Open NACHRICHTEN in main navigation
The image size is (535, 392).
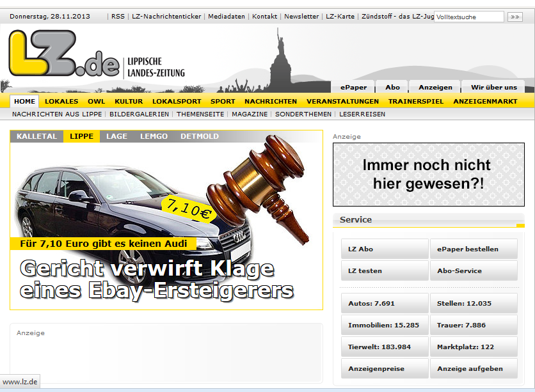point(271,101)
